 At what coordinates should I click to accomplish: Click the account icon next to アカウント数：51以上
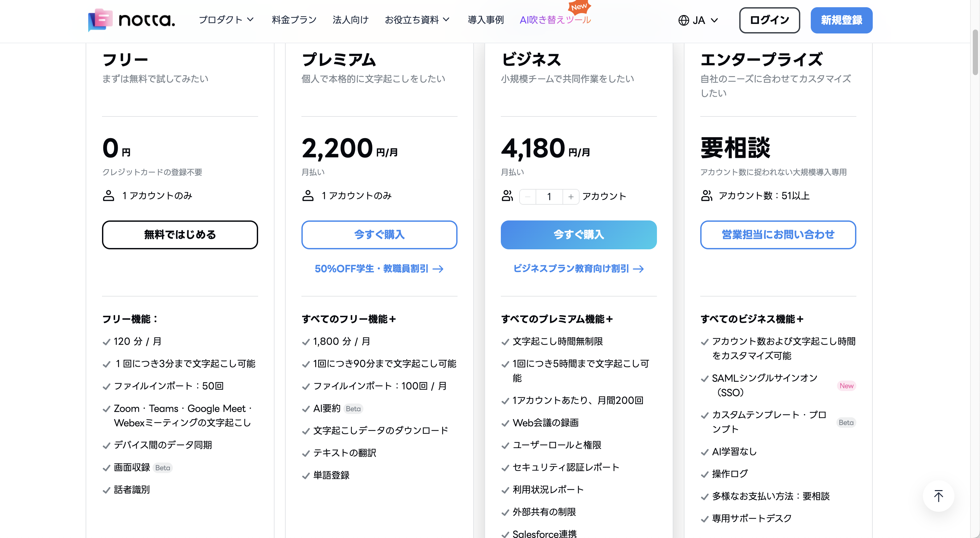pyautogui.click(x=707, y=196)
